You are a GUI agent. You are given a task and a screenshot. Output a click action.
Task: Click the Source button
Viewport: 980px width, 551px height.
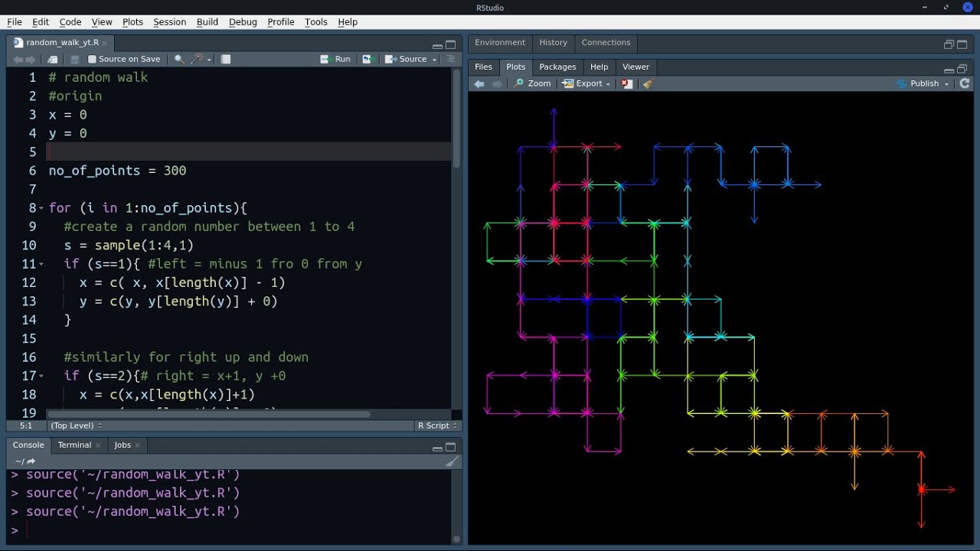[406, 59]
